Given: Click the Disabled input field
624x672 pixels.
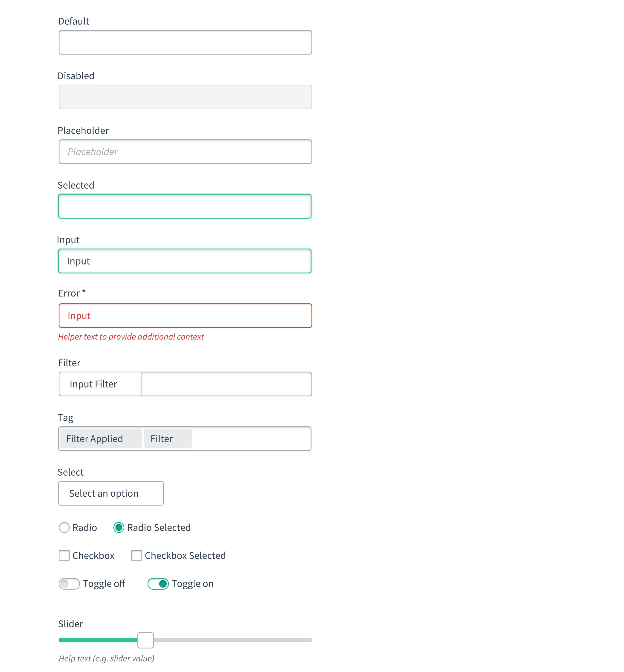Looking at the screenshot, I should pyautogui.click(x=185, y=97).
